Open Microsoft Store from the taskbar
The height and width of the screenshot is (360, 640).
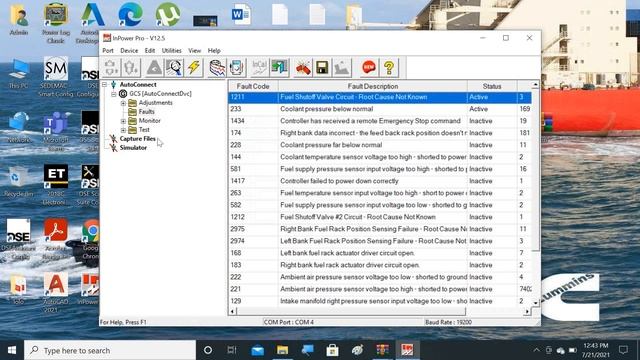pyautogui.click(x=332, y=350)
